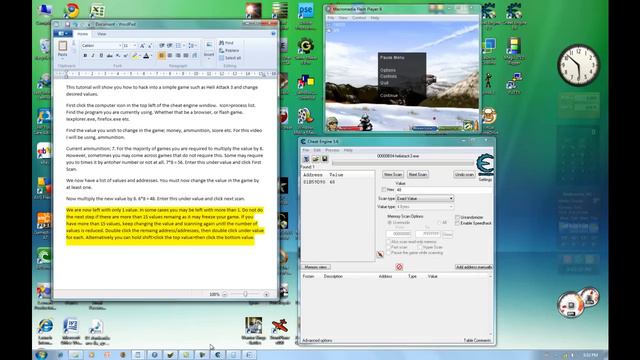640x360 pixels.
Task: Open Google Chrome desktop shortcut
Action: 71,11
